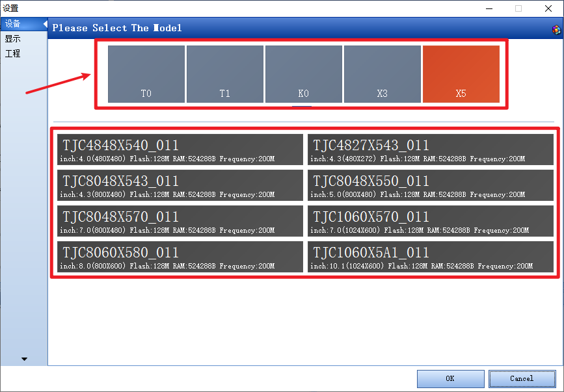Choose model TJC8048X543_011

[x=180, y=185]
